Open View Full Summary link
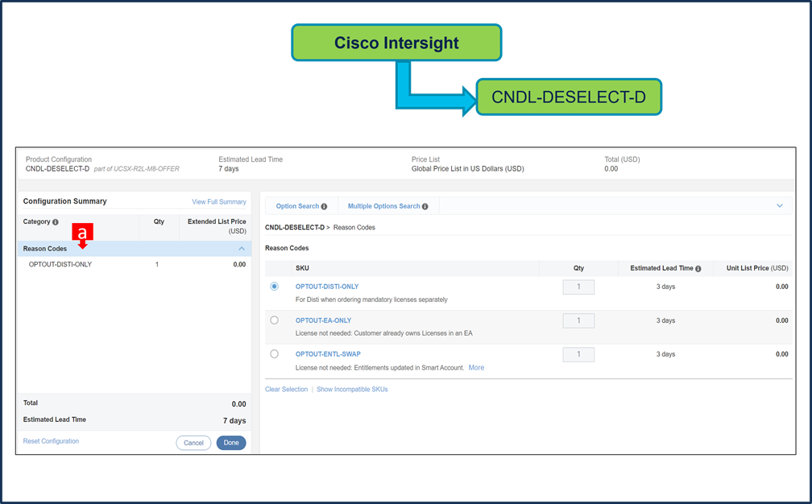Screen dimensions: 812x504 [x=219, y=202]
